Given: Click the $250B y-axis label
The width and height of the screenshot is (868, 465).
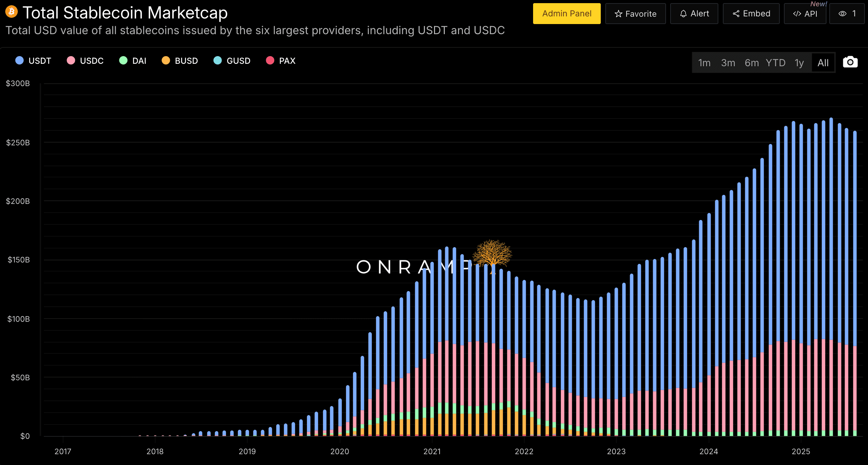Looking at the screenshot, I should click(x=18, y=143).
